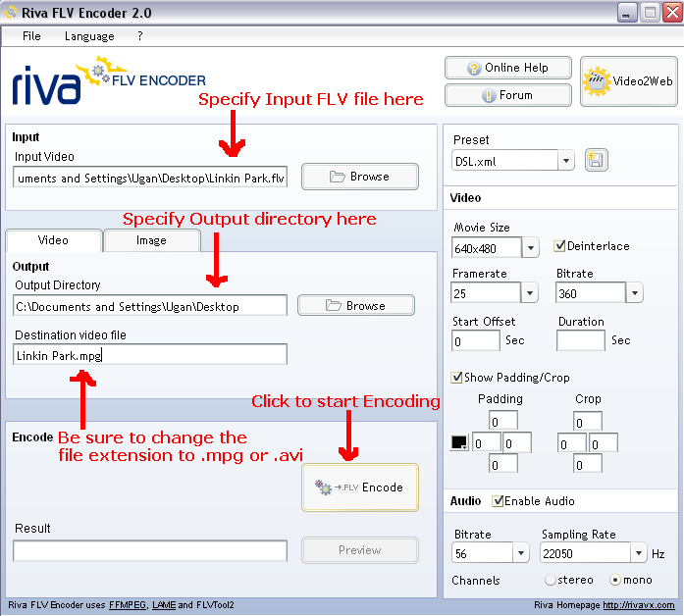Click the top Crop value field
This screenshot has height=616, width=684.
(588, 421)
